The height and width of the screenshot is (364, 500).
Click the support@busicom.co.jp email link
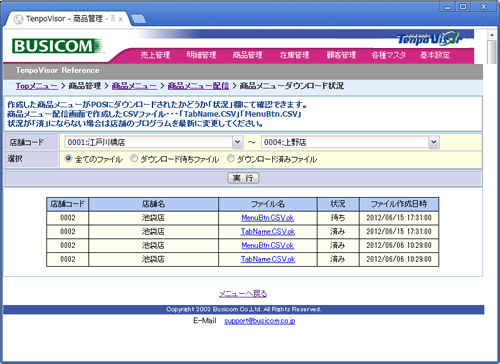[260, 321]
